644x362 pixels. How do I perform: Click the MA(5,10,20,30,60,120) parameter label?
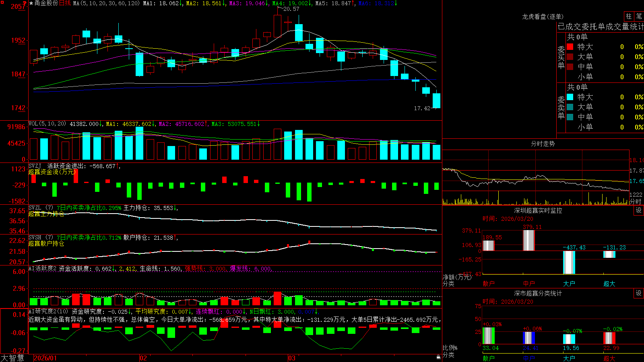pyautogui.click(x=106, y=3)
